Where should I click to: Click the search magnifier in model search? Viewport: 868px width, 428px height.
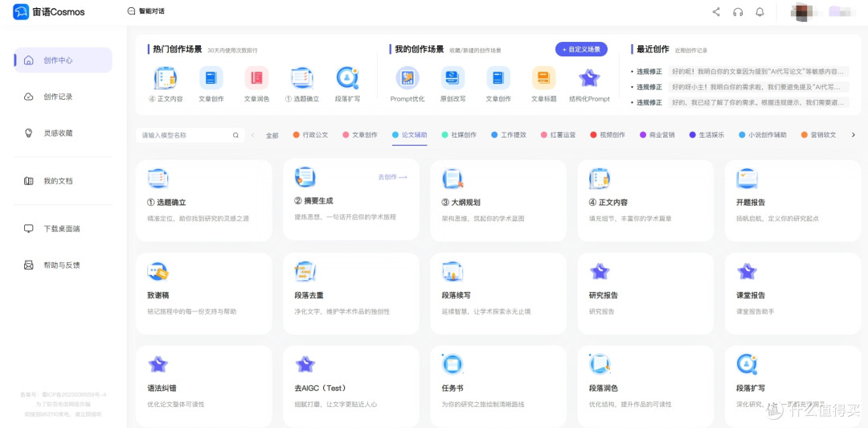(x=235, y=135)
